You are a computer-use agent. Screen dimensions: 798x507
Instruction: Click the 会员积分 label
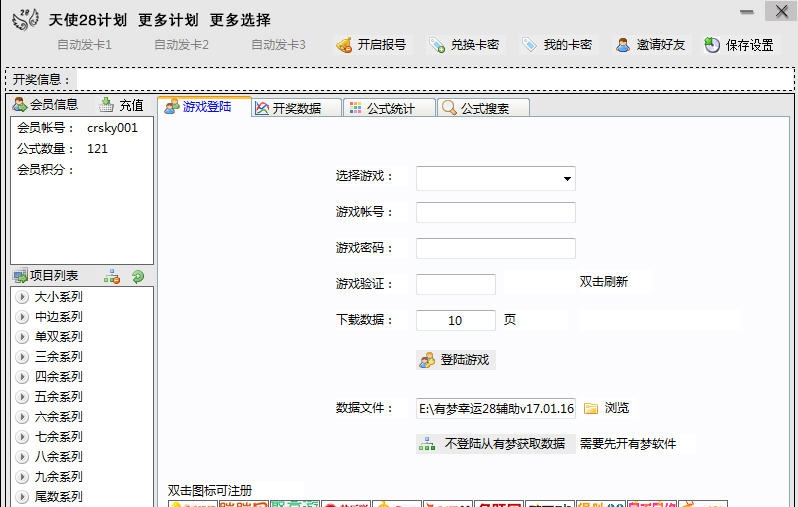click(x=45, y=170)
